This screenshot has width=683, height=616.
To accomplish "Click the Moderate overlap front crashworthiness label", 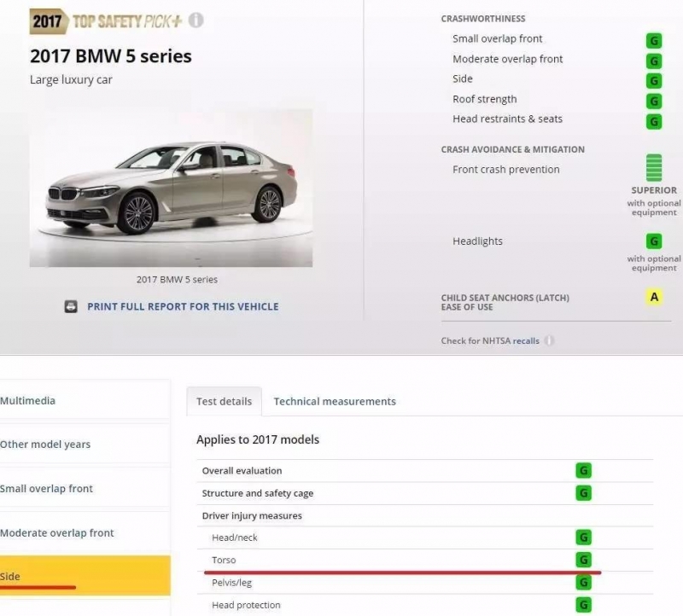I will click(507, 59).
